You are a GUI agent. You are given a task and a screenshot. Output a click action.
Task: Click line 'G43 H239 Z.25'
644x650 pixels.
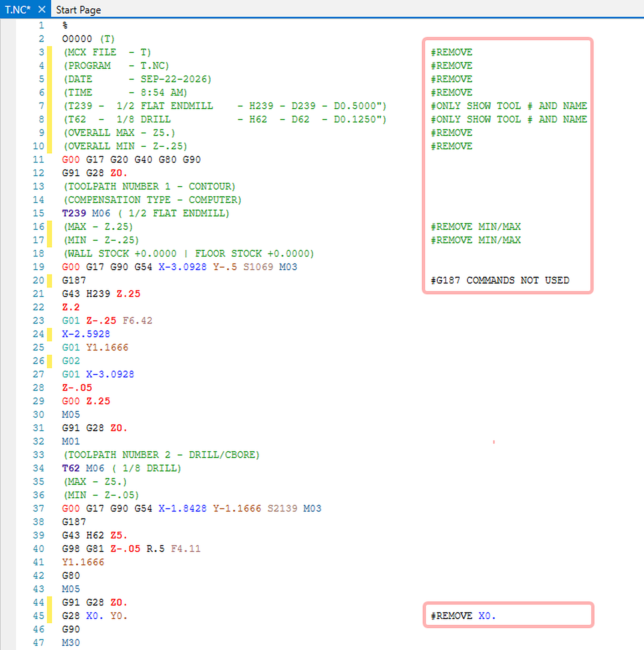pyautogui.click(x=101, y=294)
